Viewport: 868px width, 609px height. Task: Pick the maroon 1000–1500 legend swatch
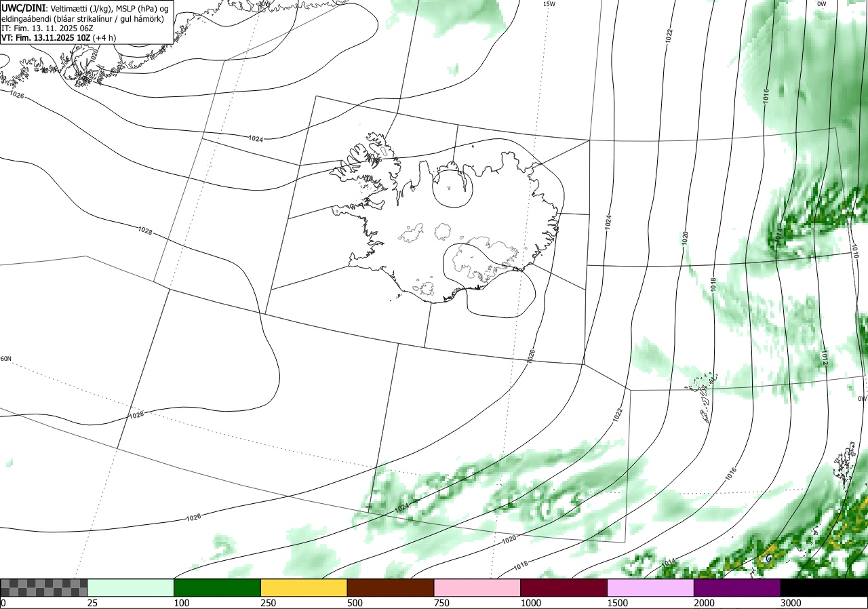click(564, 587)
